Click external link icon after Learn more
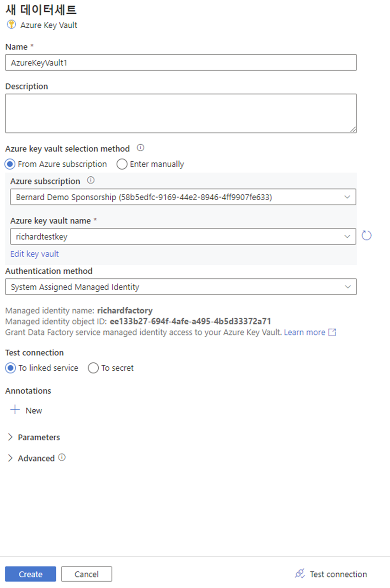This screenshot has height=588, width=390. coord(332,332)
